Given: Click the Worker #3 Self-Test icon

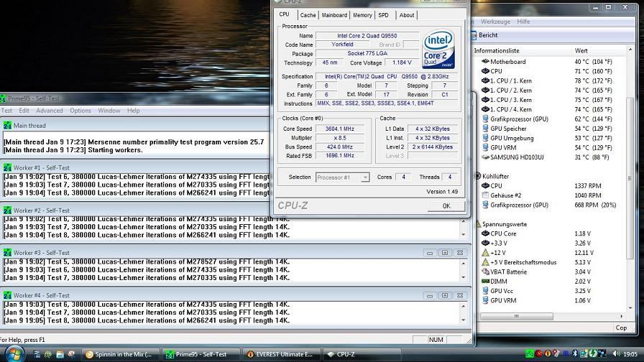Looking at the screenshot, I should click(x=7, y=253).
